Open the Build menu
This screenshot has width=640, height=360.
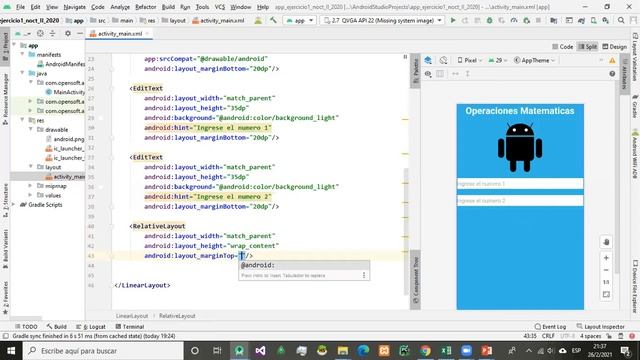coord(168,7)
